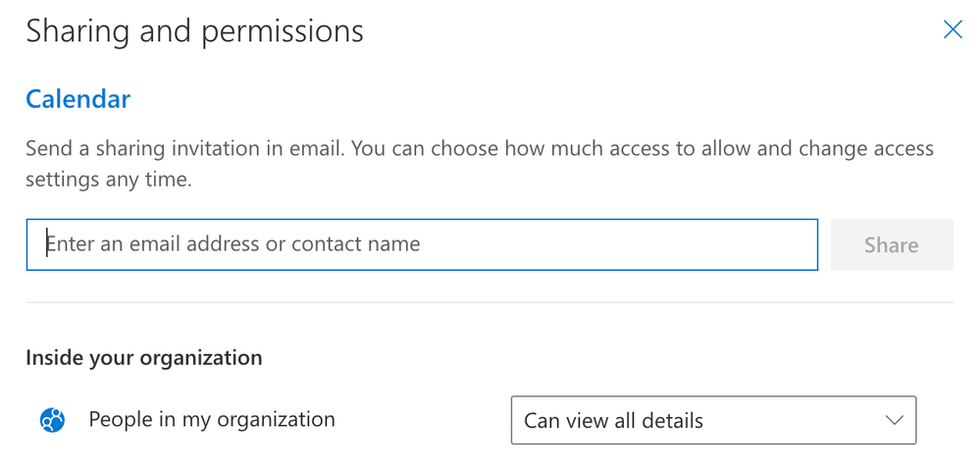
Task: Click the "Inside your organization" section heading
Action: pos(144,357)
